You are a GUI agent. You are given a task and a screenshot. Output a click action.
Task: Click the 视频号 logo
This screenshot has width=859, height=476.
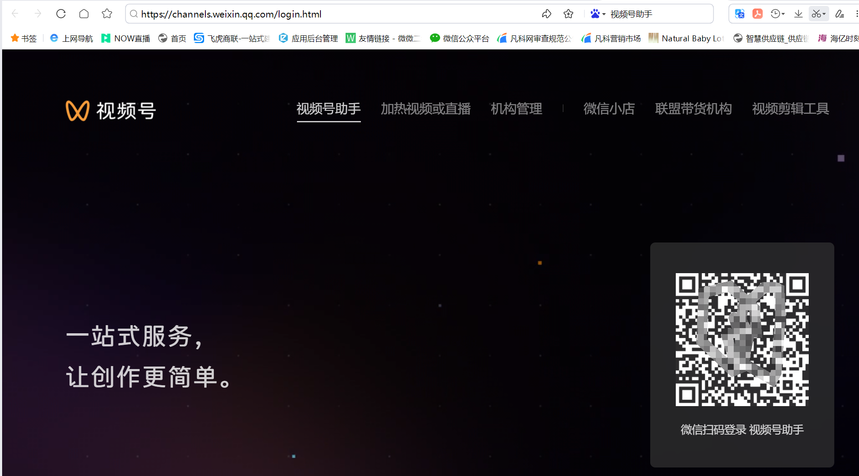pos(111,111)
